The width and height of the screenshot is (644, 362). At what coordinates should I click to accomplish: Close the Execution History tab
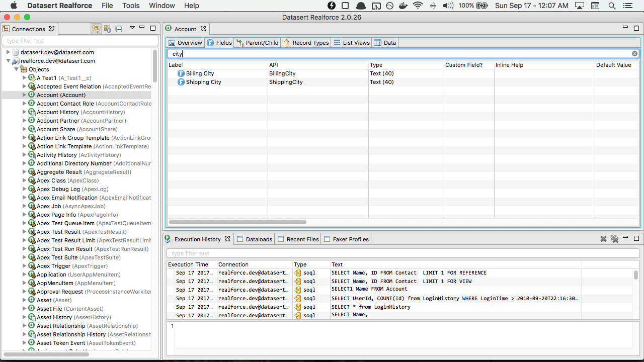(227, 239)
